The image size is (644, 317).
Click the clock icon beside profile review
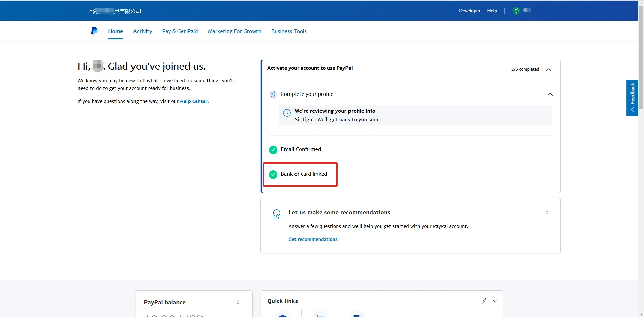tap(287, 113)
